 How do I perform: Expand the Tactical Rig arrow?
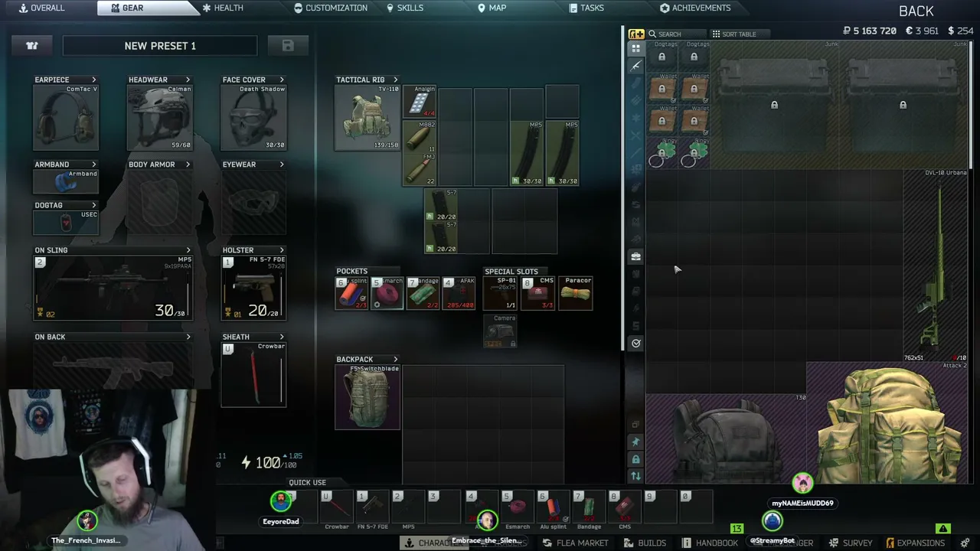click(x=395, y=80)
